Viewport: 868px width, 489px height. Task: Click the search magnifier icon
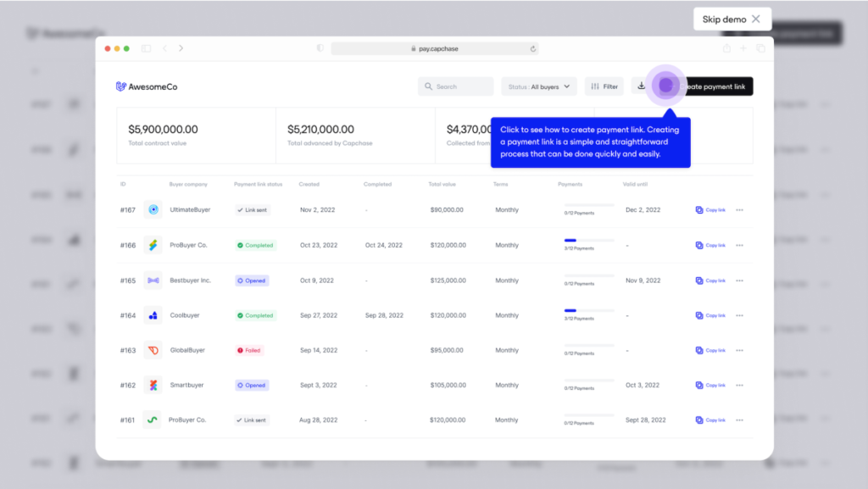[x=428, y=86]
